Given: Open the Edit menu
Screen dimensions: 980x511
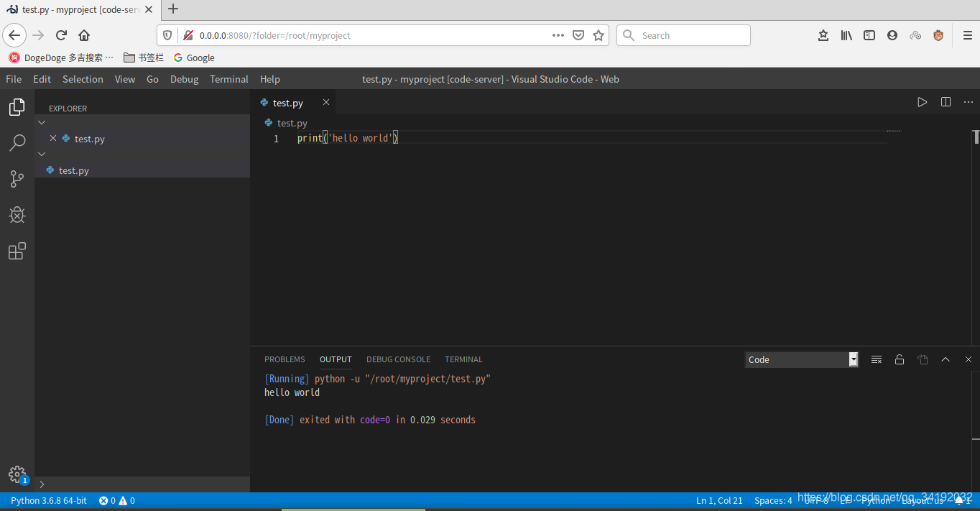Looking at the screenshot, I should click(x=42, y=79).
